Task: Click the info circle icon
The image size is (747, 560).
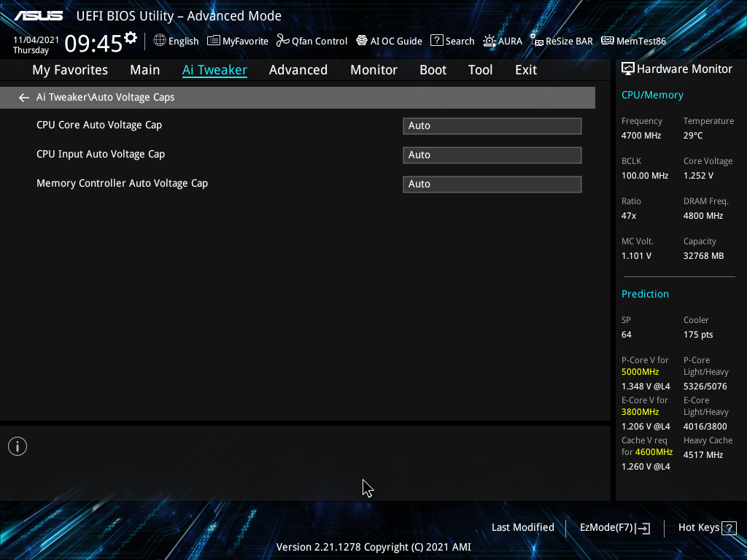Action: pos(18,446)
